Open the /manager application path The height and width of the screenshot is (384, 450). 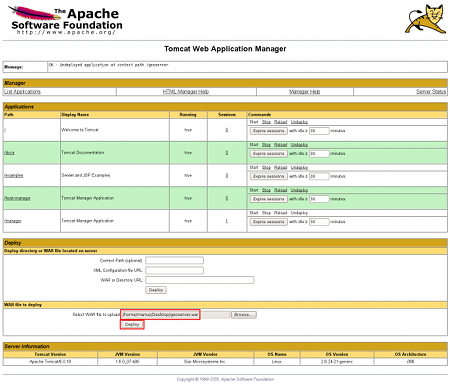click(13, 221)
